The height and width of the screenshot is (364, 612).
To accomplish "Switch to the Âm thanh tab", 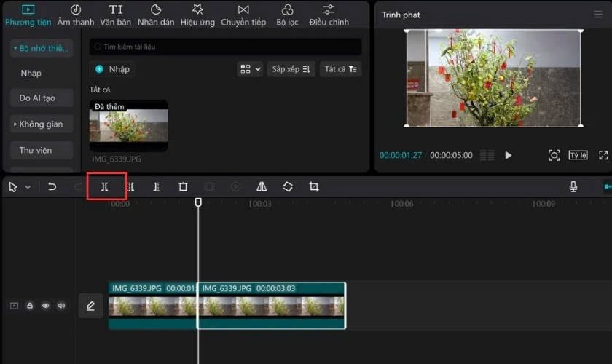I will 76,15.
